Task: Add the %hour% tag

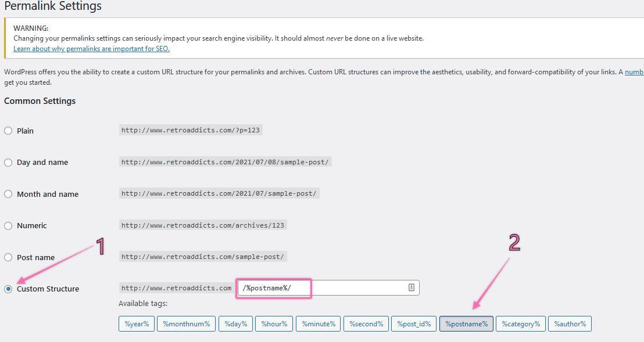Action: click(274, 323)
